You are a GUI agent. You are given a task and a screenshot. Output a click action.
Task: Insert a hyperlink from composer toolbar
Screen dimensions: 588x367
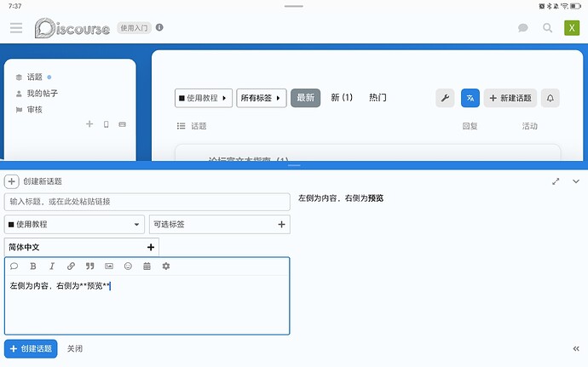[71, 267]
